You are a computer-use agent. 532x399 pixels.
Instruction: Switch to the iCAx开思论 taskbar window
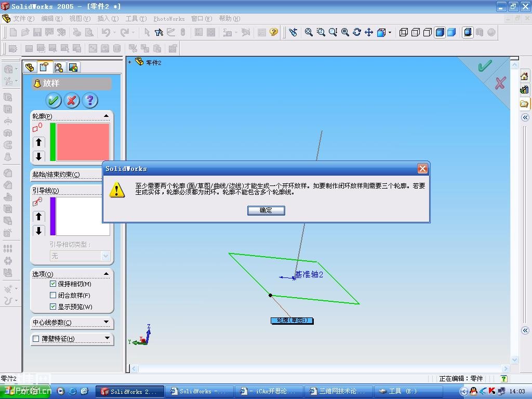(x=268, y=391)
